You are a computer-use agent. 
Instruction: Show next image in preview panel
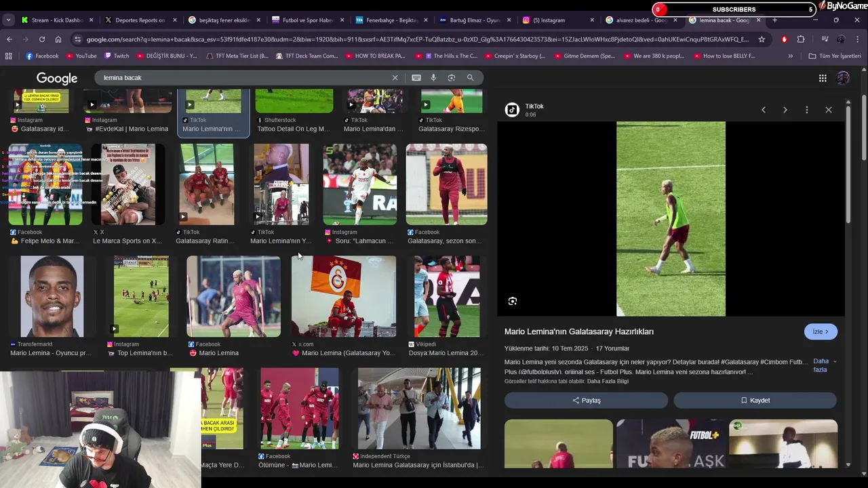(785, 110)
